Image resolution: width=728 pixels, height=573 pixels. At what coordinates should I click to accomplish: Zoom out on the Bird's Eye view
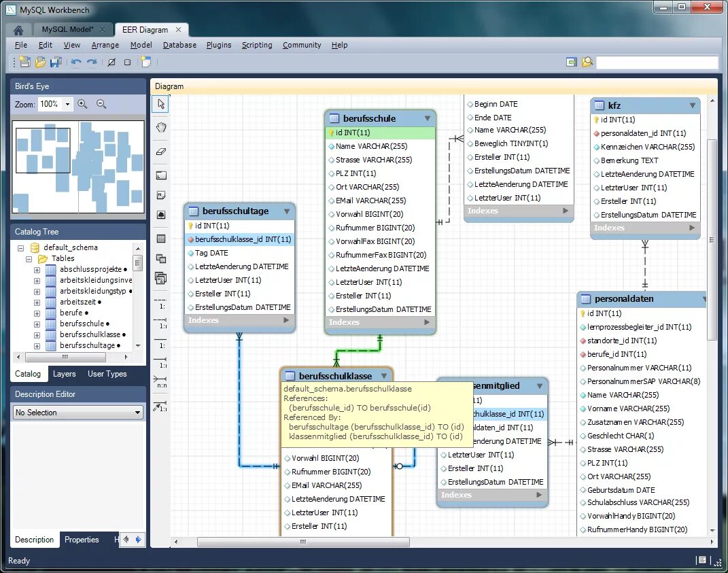coord(101,104)
